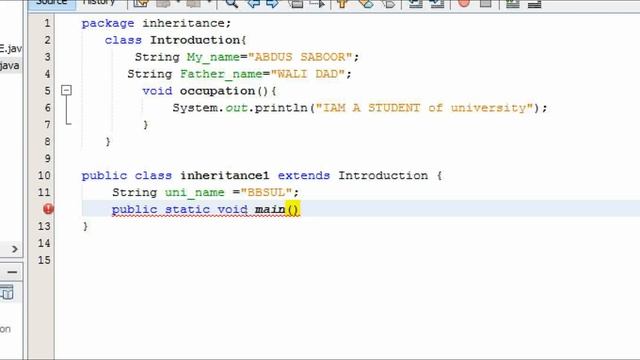Switch to the Source view tab
The width and height of the screenshot is (640, 360).
click(51, 3)
